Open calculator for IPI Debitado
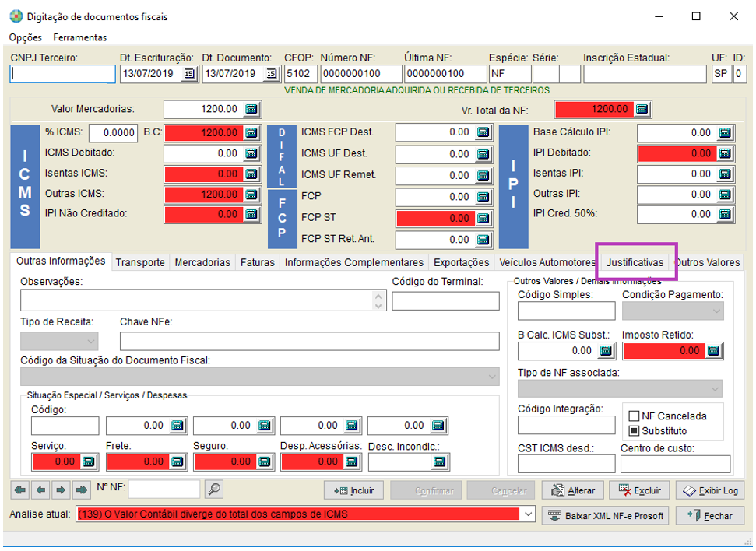 click(x=725, y=154)
